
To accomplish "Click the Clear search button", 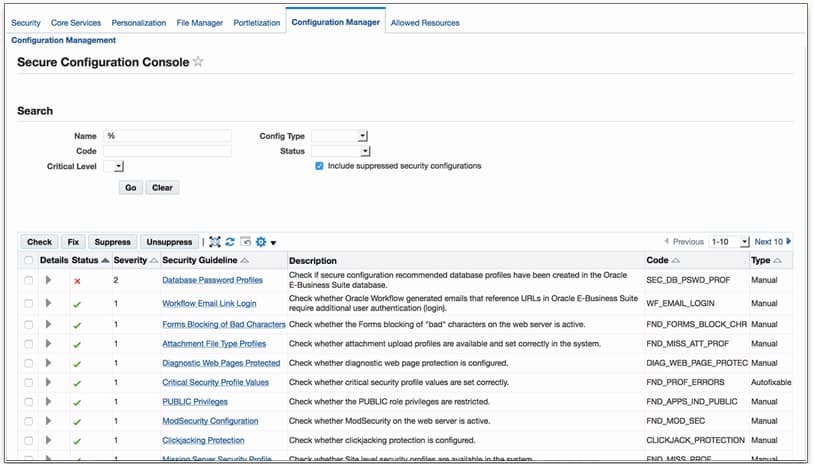I will [162, 188].
